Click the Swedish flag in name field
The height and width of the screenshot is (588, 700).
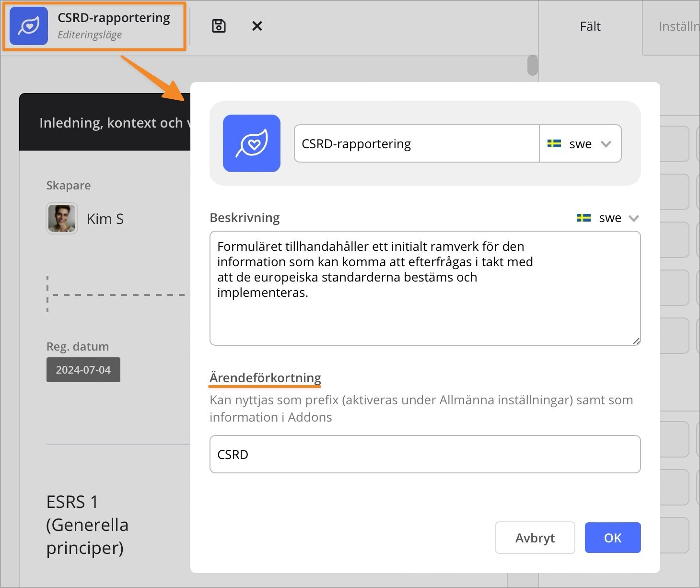pos(554,143)
